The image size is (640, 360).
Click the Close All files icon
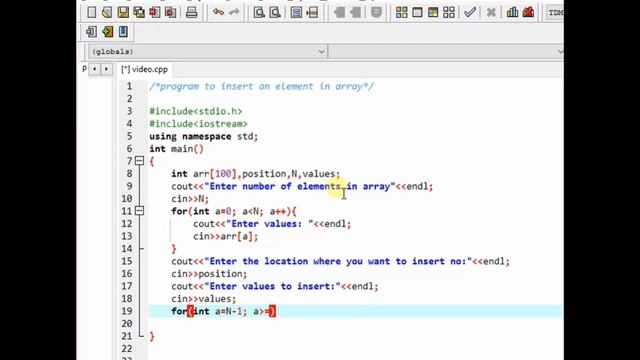click(x=170, y=12)
